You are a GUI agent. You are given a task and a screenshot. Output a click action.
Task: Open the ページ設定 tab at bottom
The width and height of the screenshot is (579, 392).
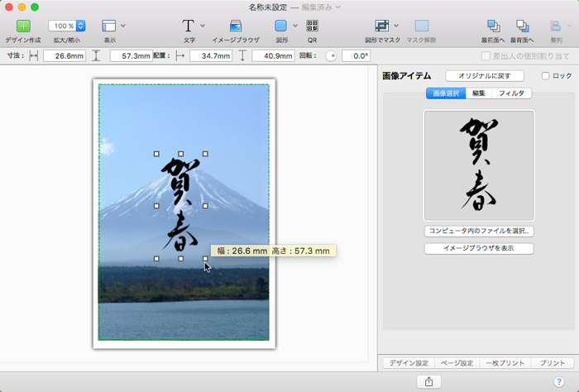tap(455, 363)
